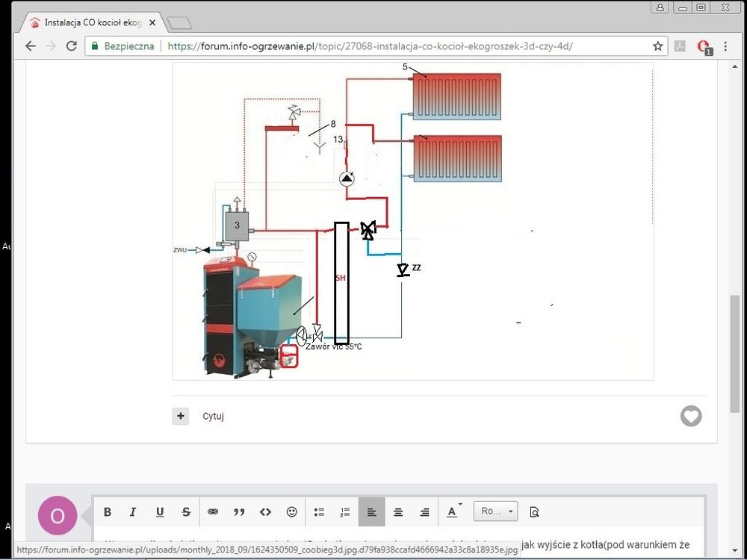This screenshot has width=747, height=560.
Task: Bookmark this page with the star icon
Action: [x=658, y=46]
